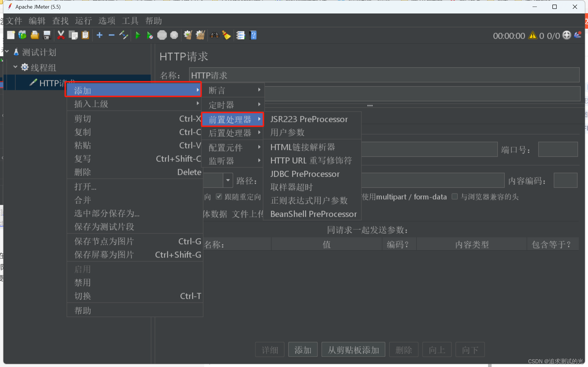Click the Reset search icon
Viewport: 588px width, 367px height.
click(226, 35)
